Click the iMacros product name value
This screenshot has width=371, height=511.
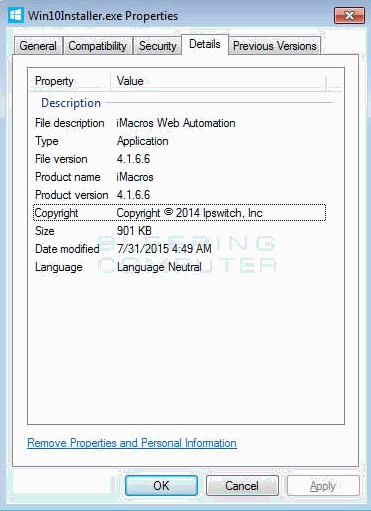135,177
